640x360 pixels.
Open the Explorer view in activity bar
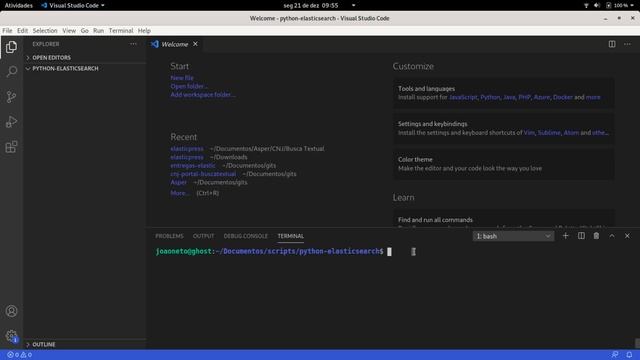(11, 47)
